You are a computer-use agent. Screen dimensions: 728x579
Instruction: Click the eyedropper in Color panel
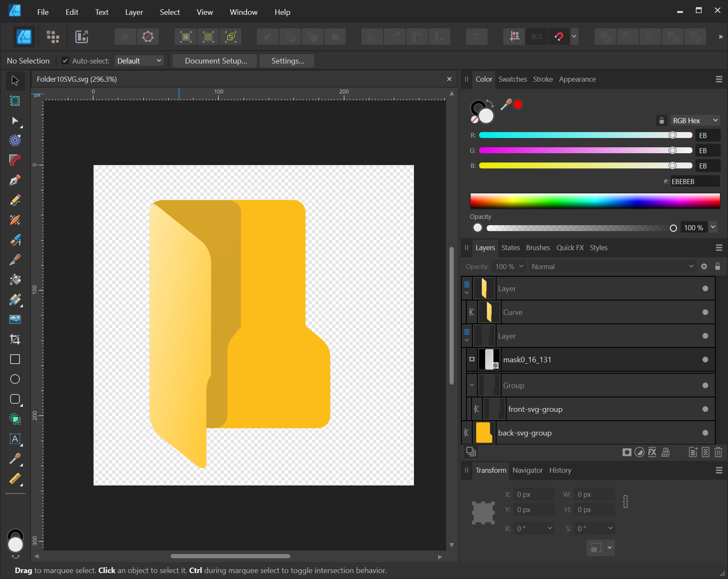pos(506,104)
